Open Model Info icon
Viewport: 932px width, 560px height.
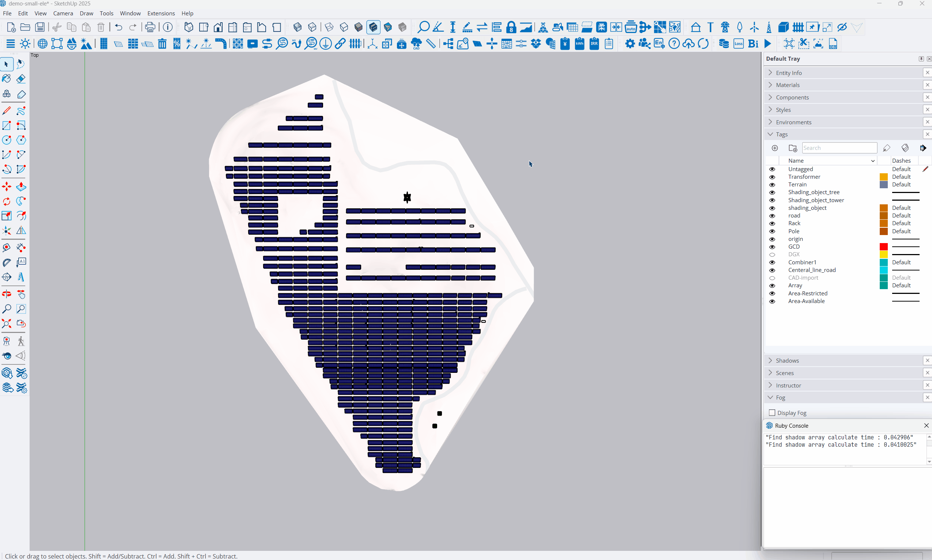[x=168, y=27]
